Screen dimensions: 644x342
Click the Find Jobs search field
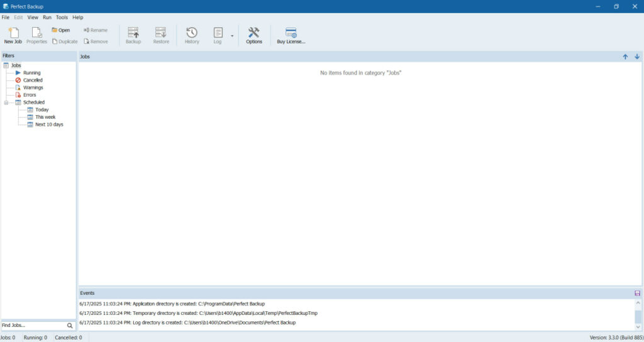tap(33, 325)
